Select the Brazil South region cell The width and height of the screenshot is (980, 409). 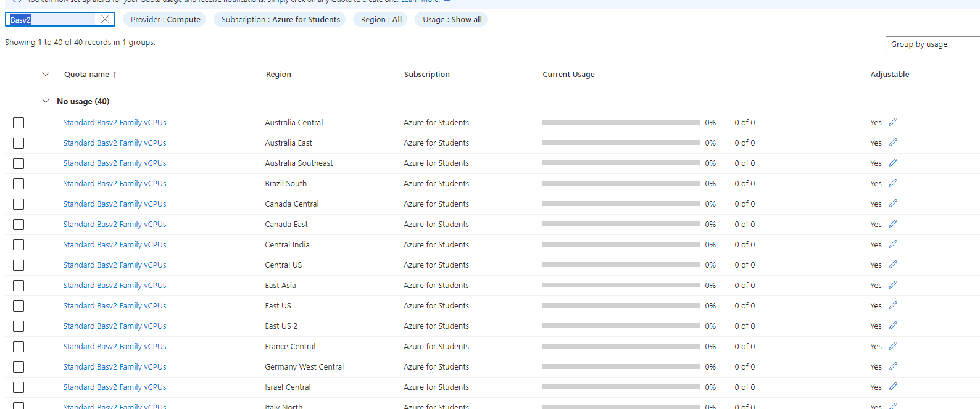(x=286, y=184)
